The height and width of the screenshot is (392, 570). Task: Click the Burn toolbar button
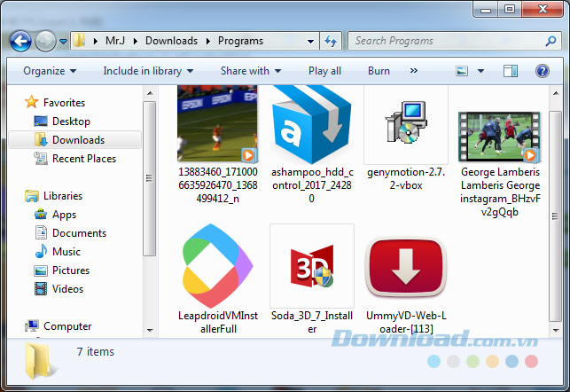pos(379,71)
